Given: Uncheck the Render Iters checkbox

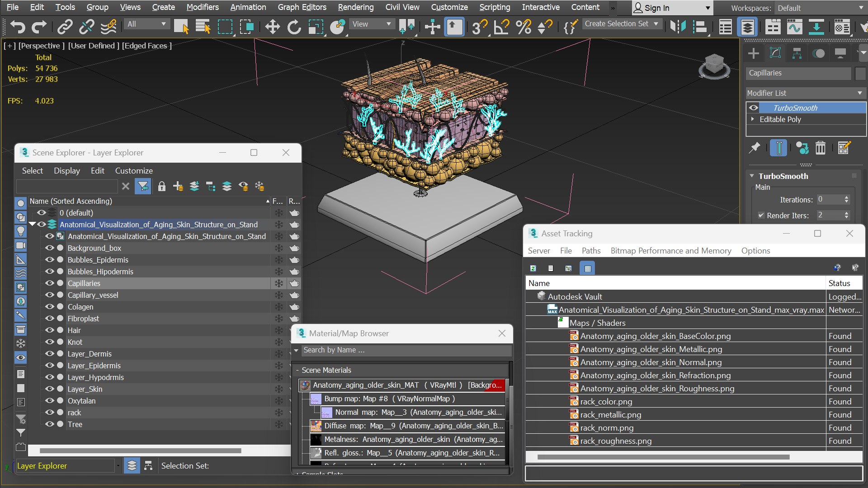Looking at the screenshot, I should click(761, 216).
